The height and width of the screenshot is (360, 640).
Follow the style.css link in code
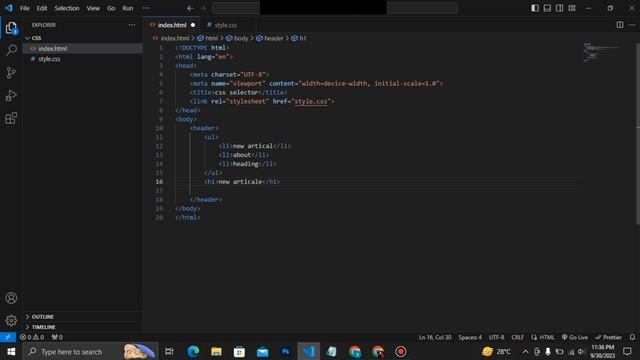[311, 101]
